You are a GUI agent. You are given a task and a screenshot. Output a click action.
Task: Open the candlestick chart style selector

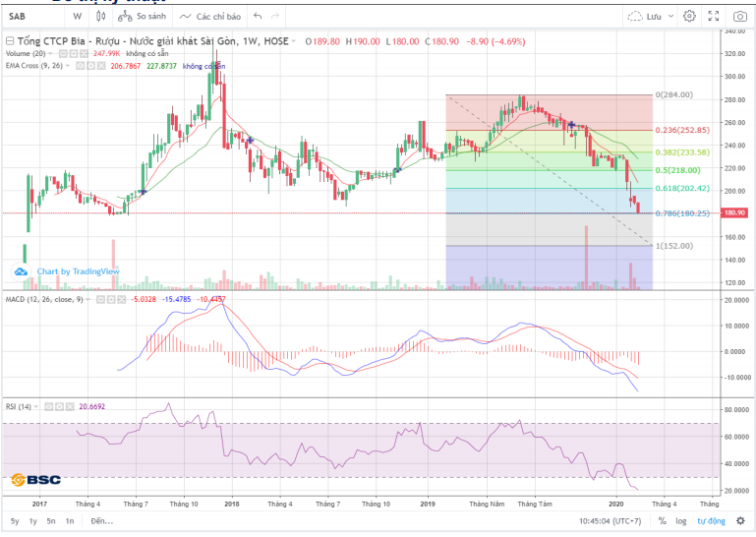click(101, 17)
